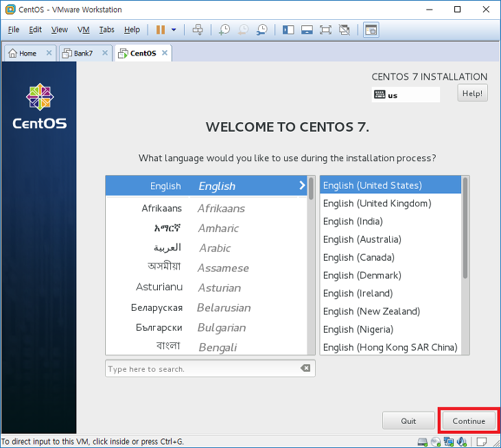The width and height of the screenshot is (501, 448).
Task: Close the CentOS tab
Action: (165, 53)
